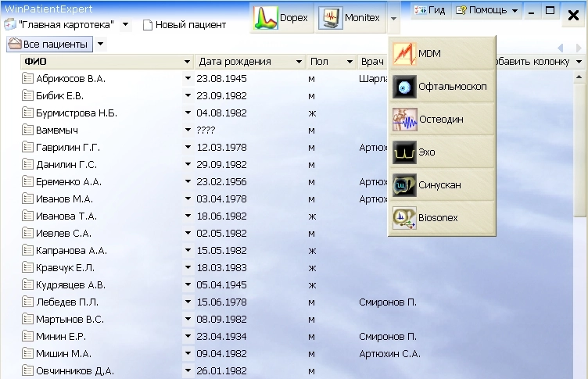
Task: Select patient Лебедев П.Л. in list
Action: 66,302
